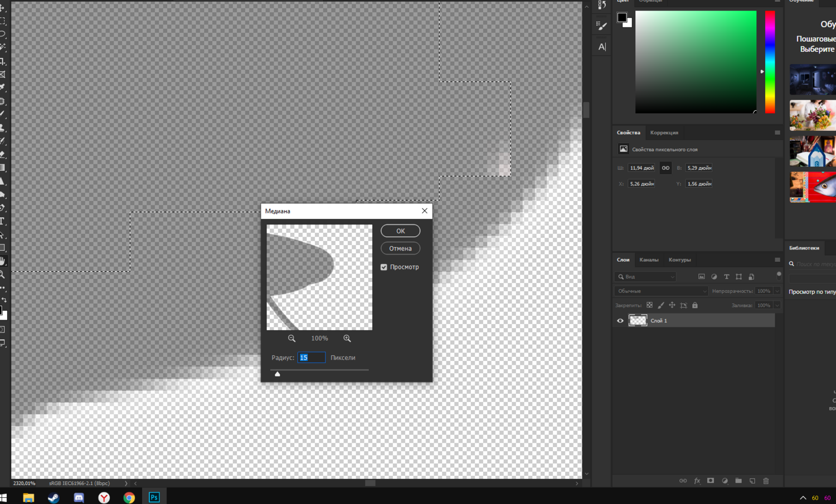Filter layers by smart objects
This screenshot has height=504, width=836.
tap(751, 277)
